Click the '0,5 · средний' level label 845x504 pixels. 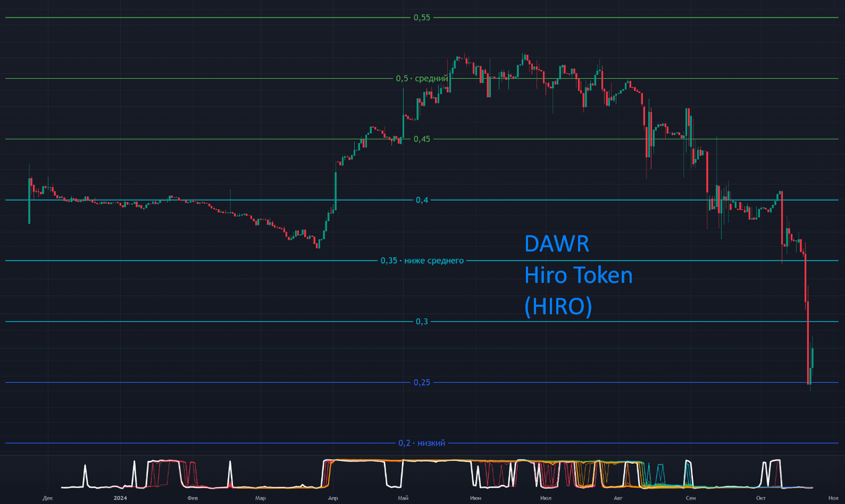pos(422,78)
